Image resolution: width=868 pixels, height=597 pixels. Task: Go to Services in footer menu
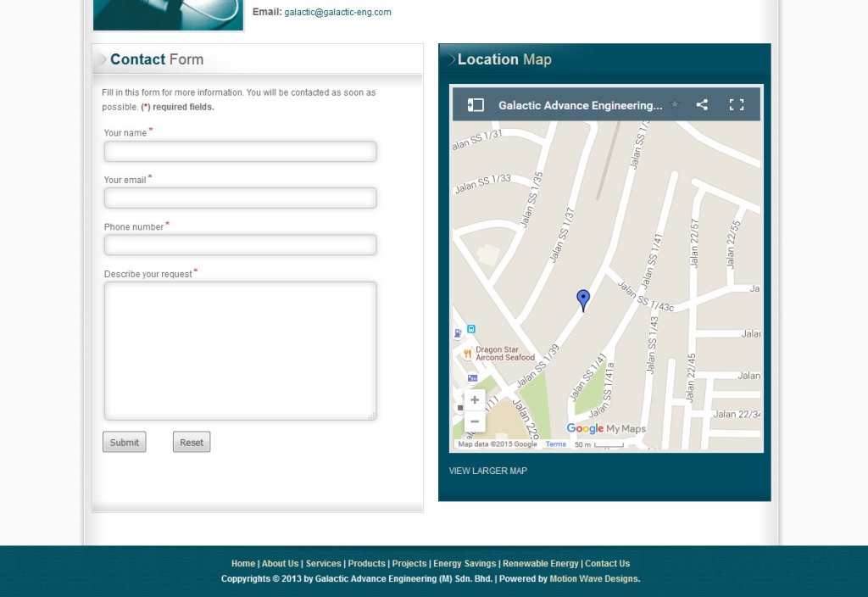[x=323, y=563]
